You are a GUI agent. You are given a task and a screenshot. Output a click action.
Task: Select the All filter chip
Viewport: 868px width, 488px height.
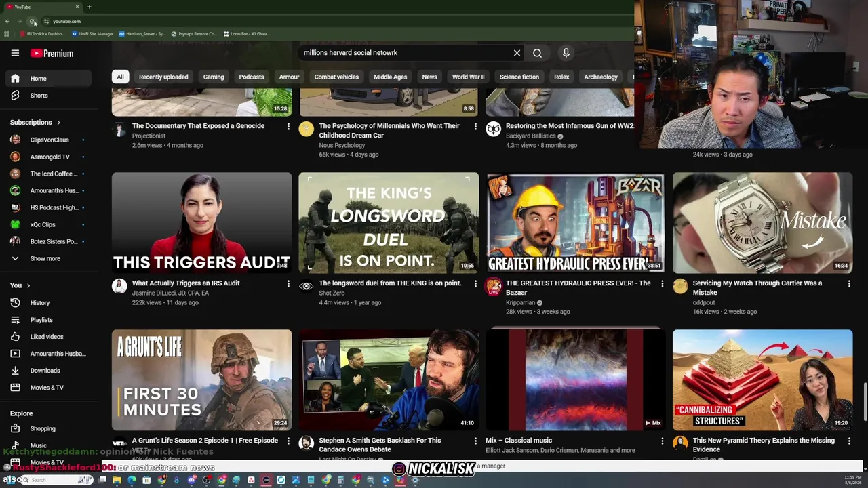(120, 77)
